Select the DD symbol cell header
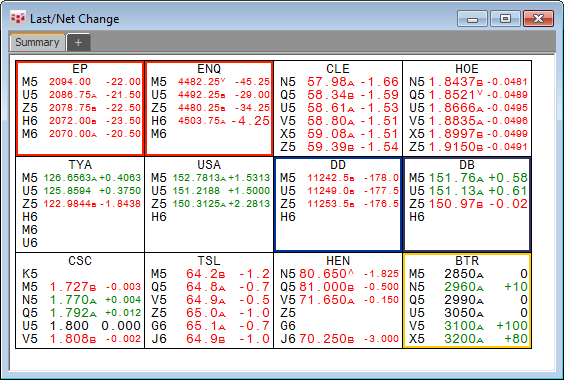The image size is (564, 380). (x=338, y=165)
